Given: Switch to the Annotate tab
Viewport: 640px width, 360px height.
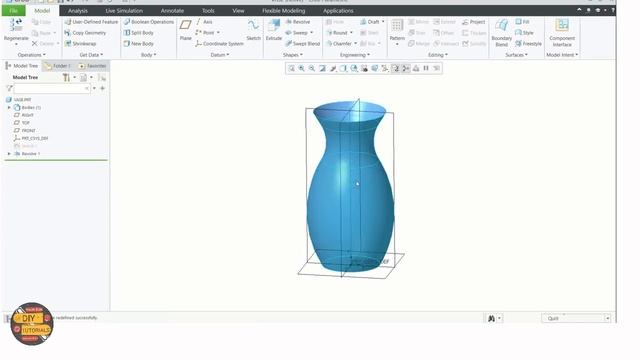Looking at the screenshot, I should pyautogui.click(x=172, y=11).
